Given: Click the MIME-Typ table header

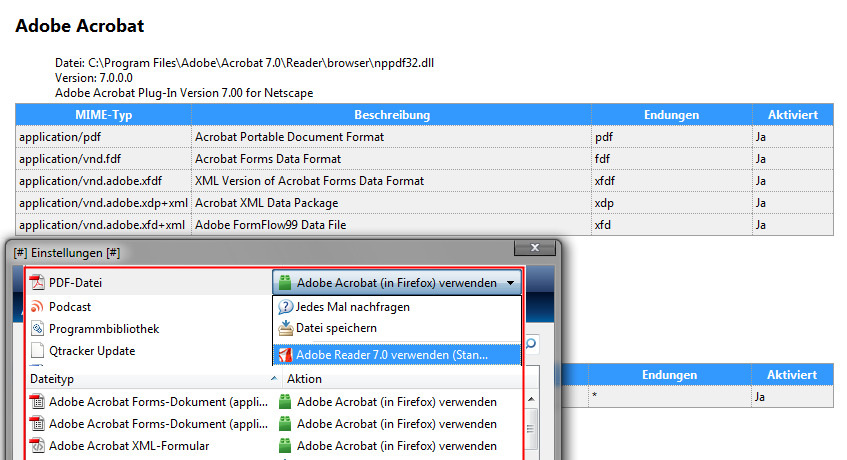Looking at the screenshot, I should click(x=104, y=115).
